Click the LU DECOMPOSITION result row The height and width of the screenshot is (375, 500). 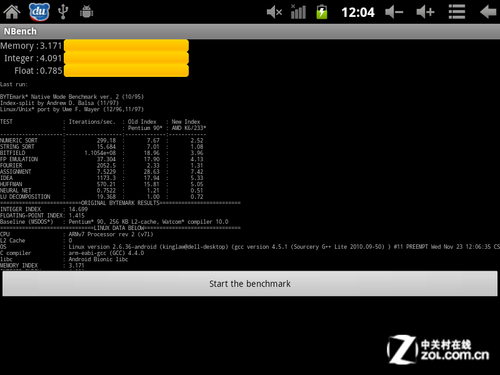(x=102, y=197)
